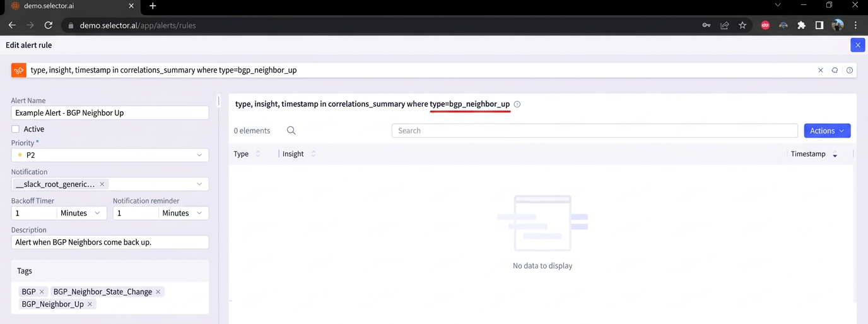
Task: Open the Priority P2 dropdown
Action: (x=110, y=155)
